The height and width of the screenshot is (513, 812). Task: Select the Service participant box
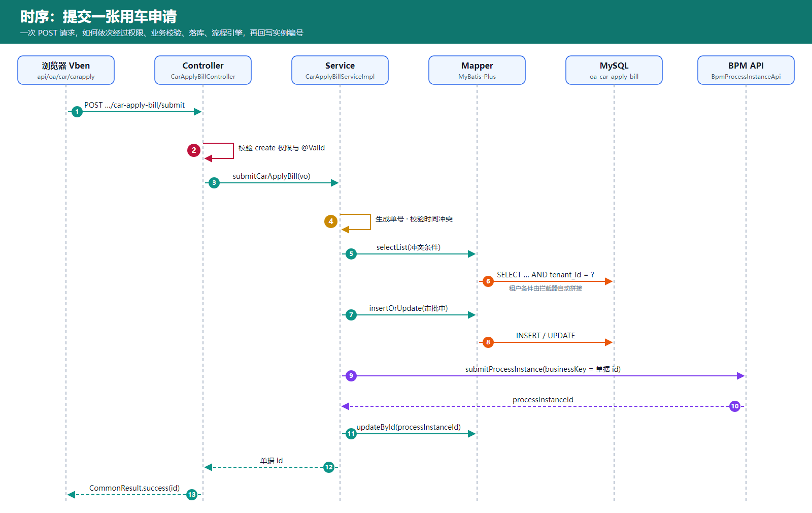coord(340,70)
